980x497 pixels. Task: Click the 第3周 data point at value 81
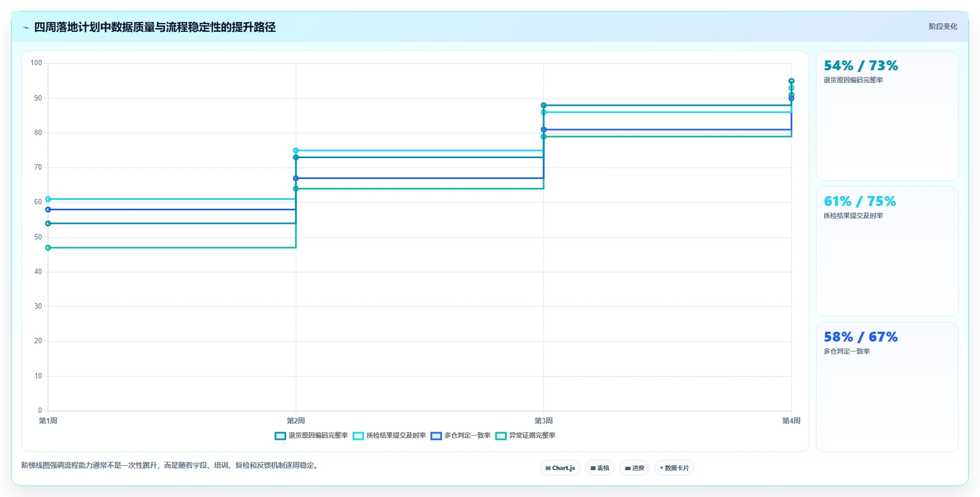(x=544, y=130)
